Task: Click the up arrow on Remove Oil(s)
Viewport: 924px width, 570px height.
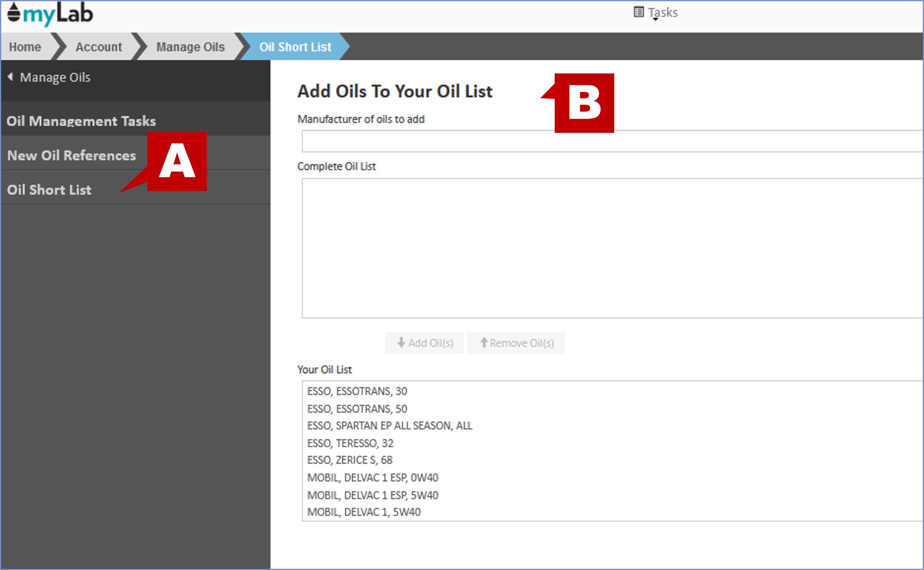Action: pos(484,343)
